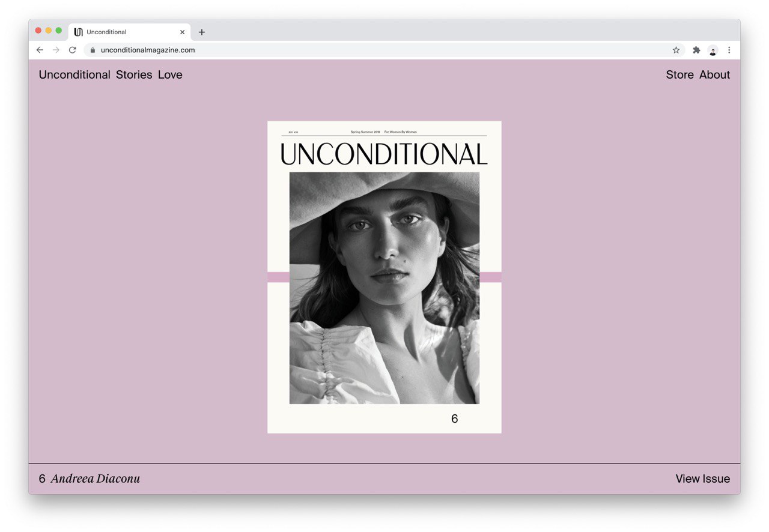The image size is (769, 532).
Task: Click the magazine cover portrait photo
Action: (x=384, y=288)
